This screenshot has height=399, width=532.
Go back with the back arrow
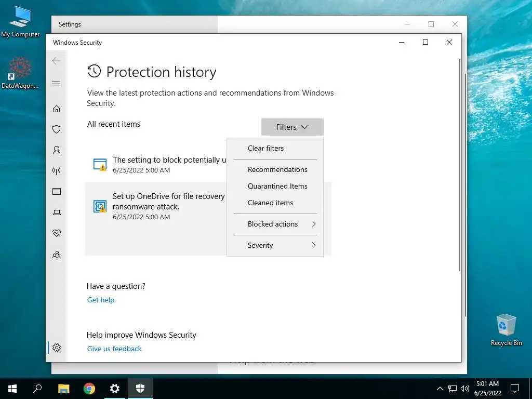56,61
